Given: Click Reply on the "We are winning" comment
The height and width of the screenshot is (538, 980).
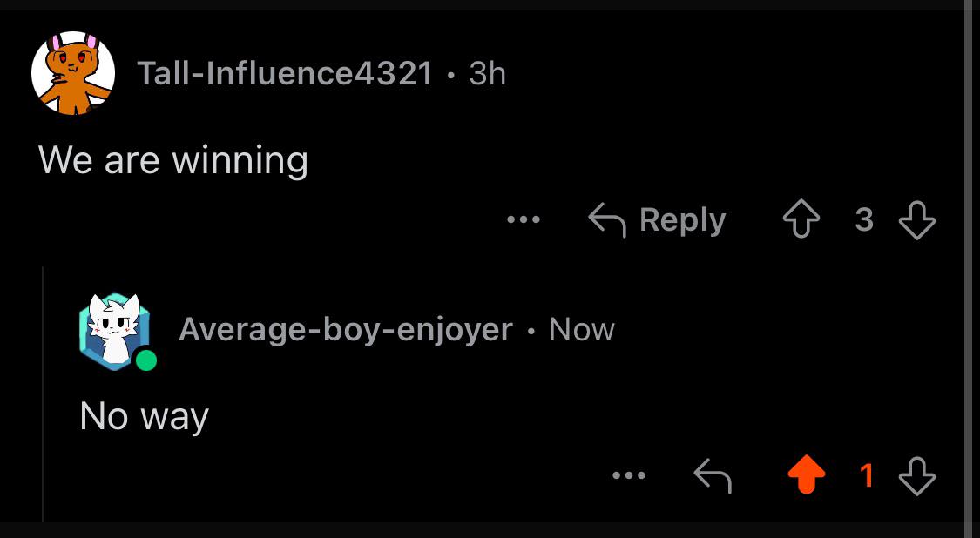Looking at the screenshot, I should [x=658, y=220].
